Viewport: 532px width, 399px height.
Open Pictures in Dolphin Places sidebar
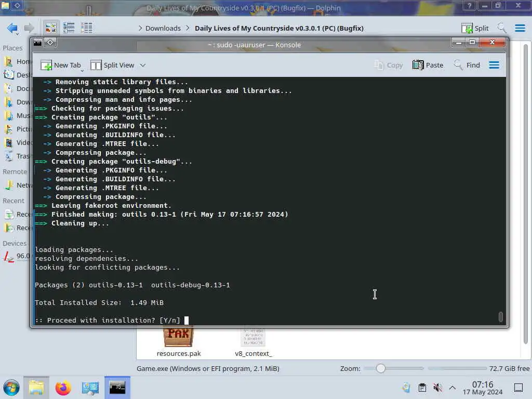click(x=17, y=129)
